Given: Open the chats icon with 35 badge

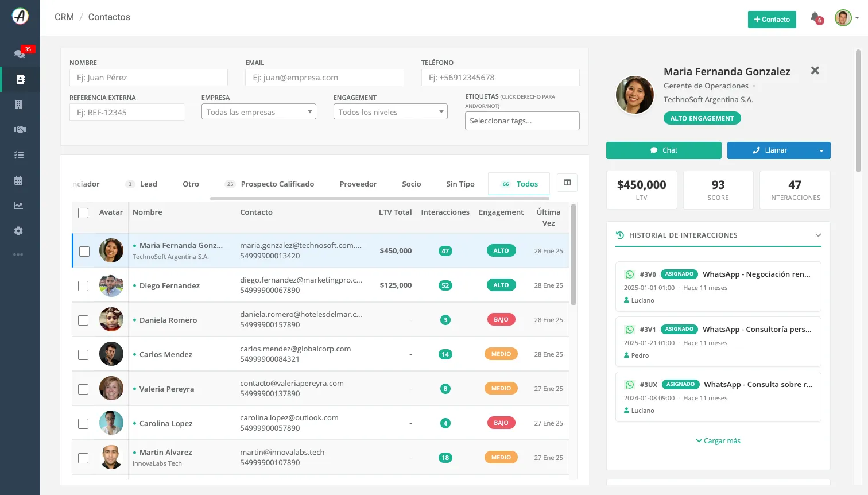Looking at the screenshot, I should [20, 53].
